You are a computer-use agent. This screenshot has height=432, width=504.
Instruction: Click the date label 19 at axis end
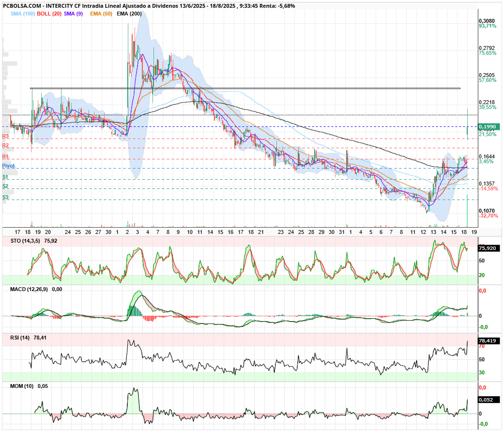click(474, 232)
